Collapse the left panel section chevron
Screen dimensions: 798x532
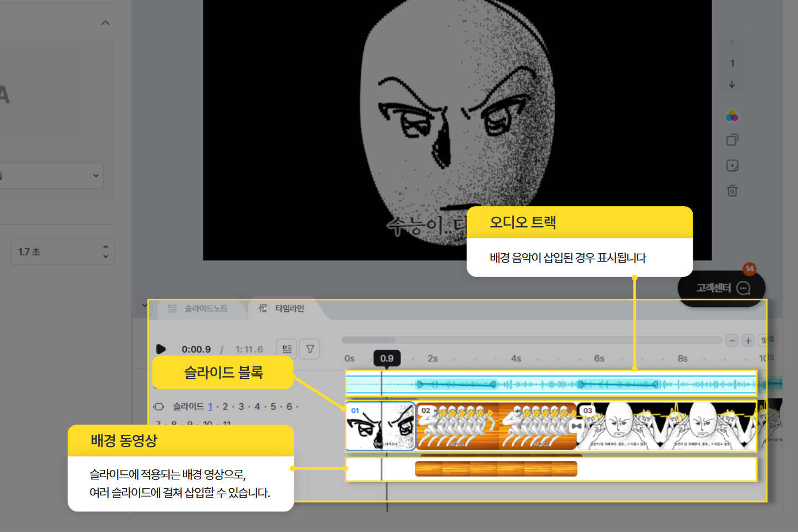pos(105,23)
